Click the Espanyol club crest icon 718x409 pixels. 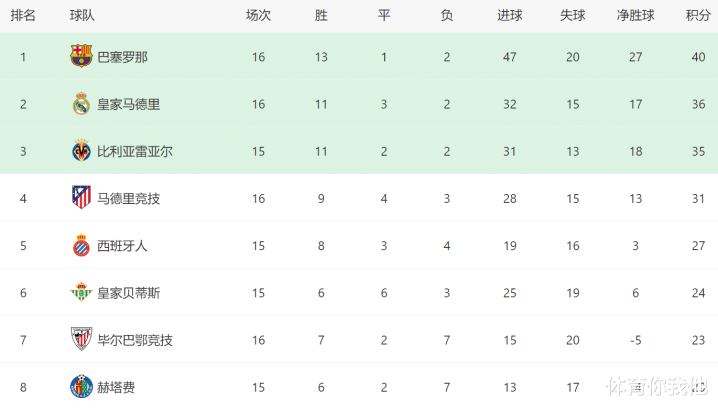81,246
